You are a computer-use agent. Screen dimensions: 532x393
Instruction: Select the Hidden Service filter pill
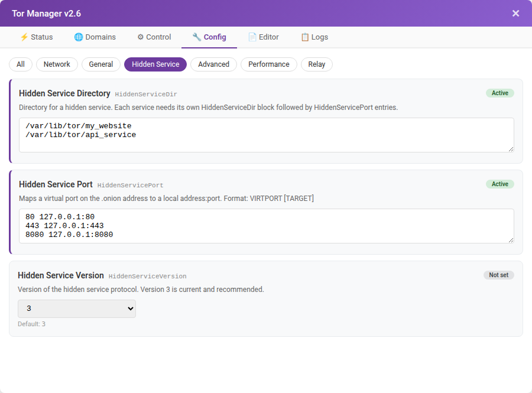(x=155, y=64)
